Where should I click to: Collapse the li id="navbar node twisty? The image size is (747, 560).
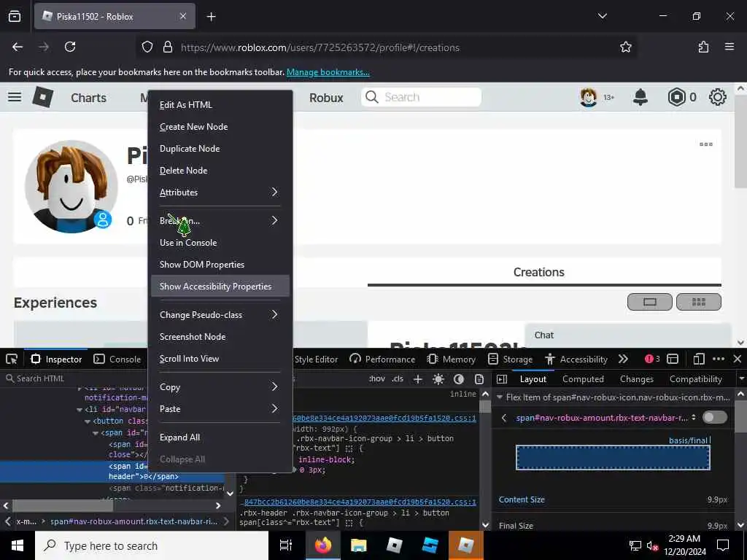(79, 410)
